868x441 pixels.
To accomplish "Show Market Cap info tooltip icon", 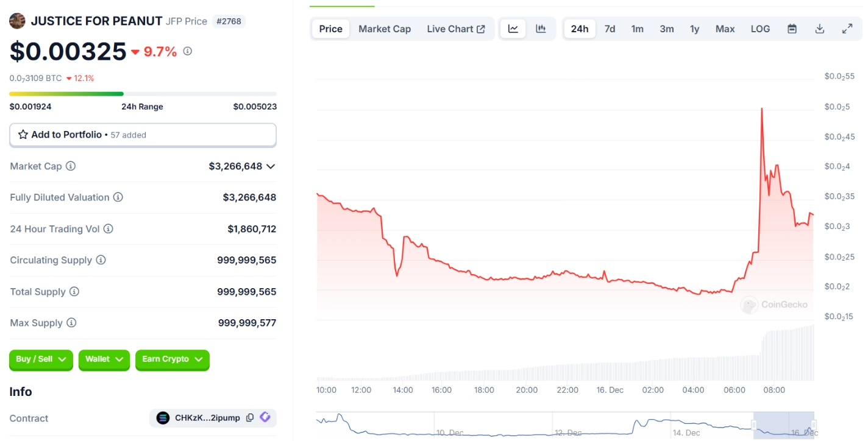I will tap(71, 166).
